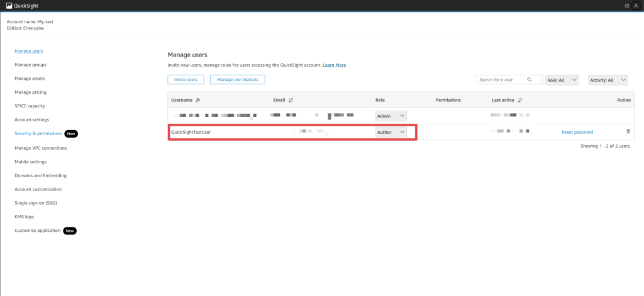Open Author role dropdown for QuickSightTestUser
This screenshot has height=296, width=644.
click(391, 132)
